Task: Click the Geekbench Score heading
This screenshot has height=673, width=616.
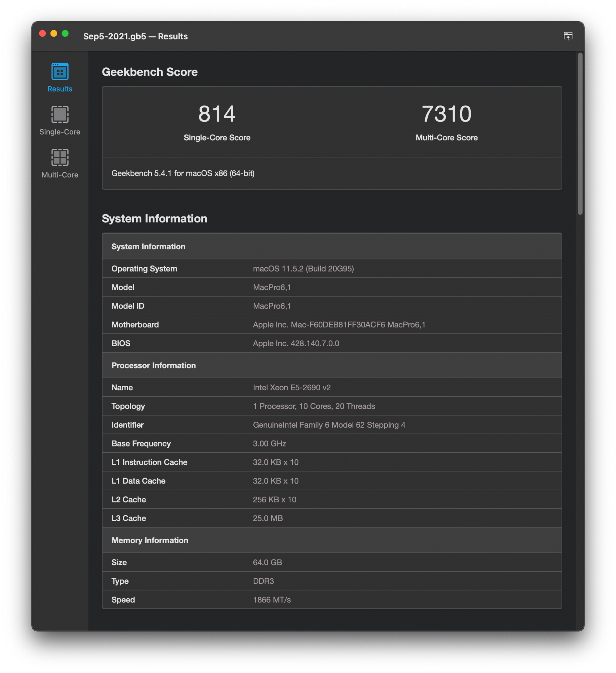Action: tap(150, 72)
